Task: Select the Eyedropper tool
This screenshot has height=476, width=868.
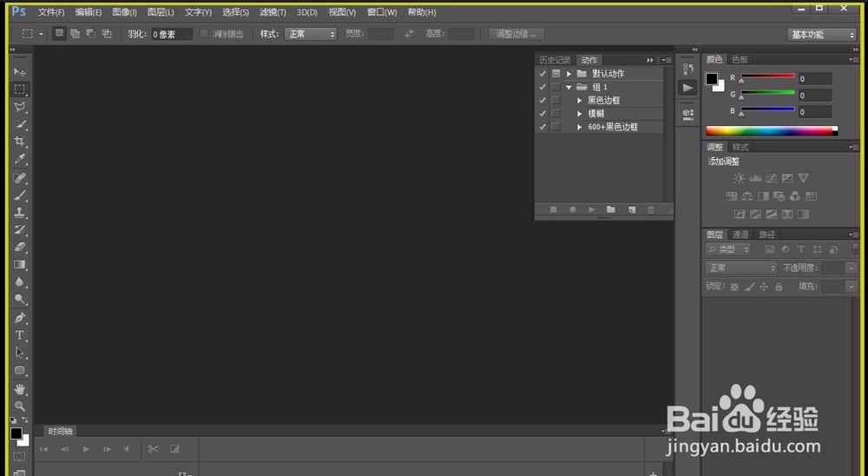Action: 20,159
